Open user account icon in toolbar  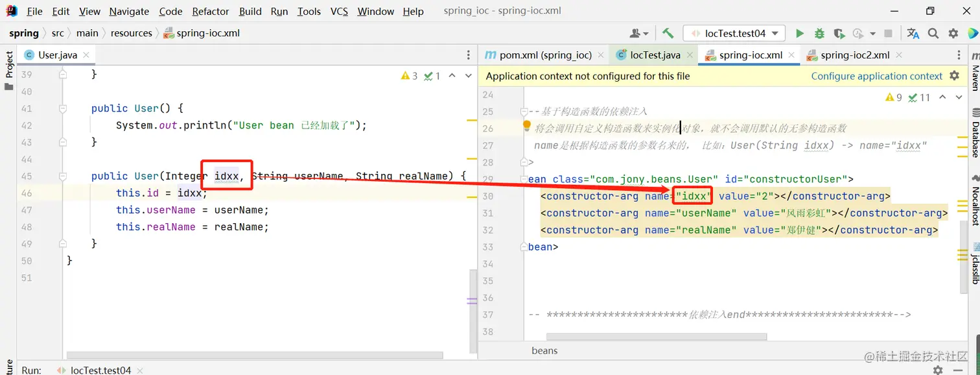click(635, 33)
